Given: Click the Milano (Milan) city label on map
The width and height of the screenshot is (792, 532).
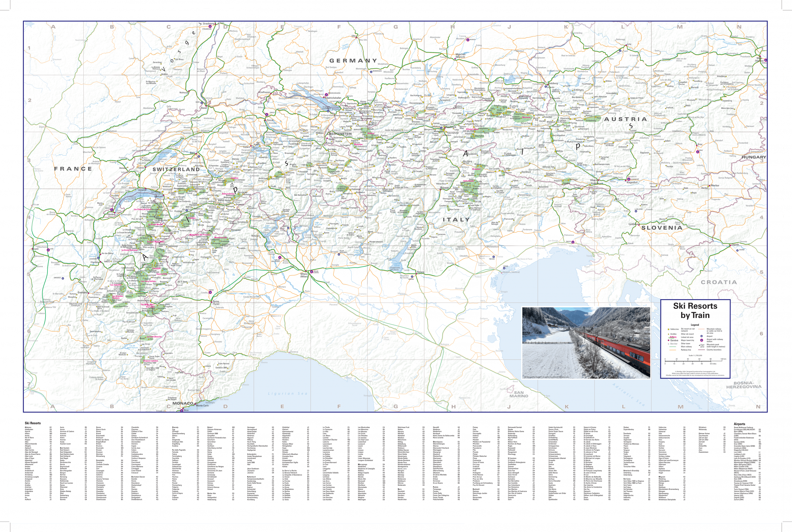Looking at the screenshot, I should (304, 275).
